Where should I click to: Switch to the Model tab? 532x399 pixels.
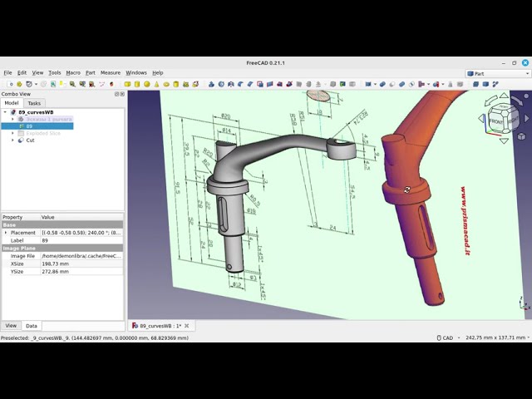[x=12, y=103]
